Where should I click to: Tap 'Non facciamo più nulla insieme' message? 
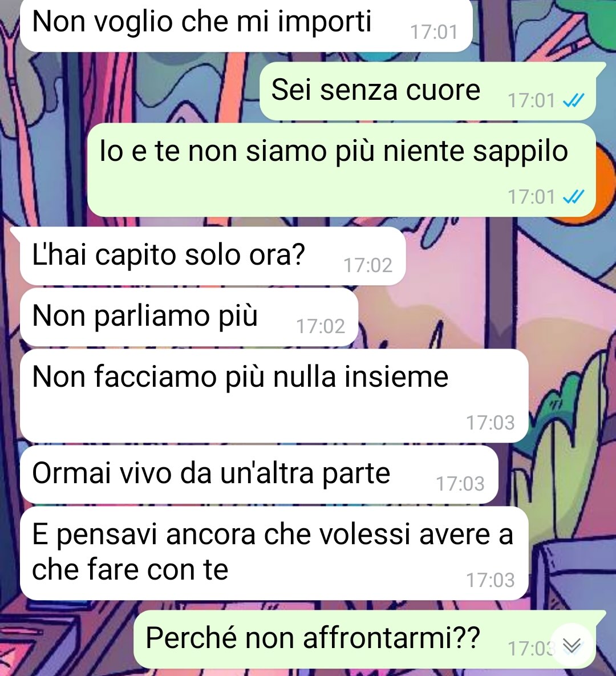tap(274, 396)
